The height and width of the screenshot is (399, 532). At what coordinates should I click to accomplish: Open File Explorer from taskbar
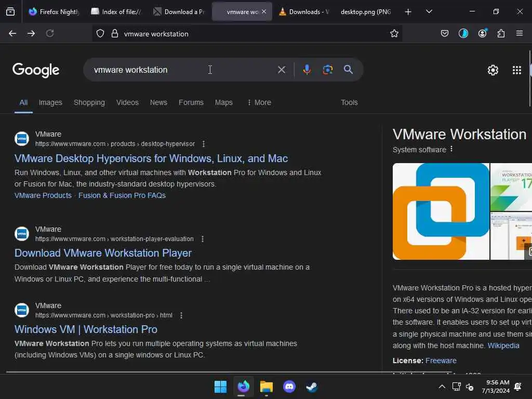(267, 387)
